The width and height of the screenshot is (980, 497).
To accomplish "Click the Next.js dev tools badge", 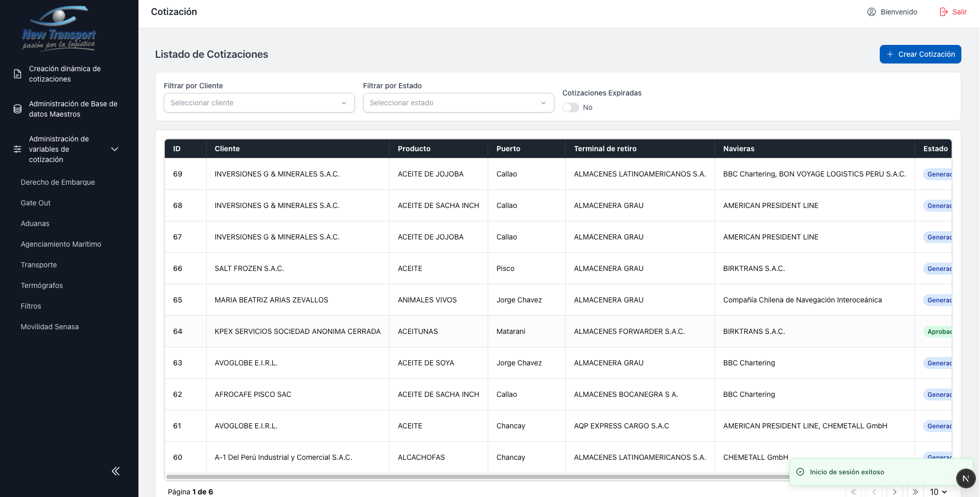I will click(966, 478).
